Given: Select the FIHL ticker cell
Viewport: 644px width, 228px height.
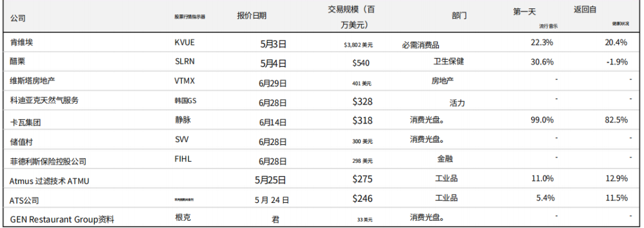Looking at the screenshot, I should 183,159.
